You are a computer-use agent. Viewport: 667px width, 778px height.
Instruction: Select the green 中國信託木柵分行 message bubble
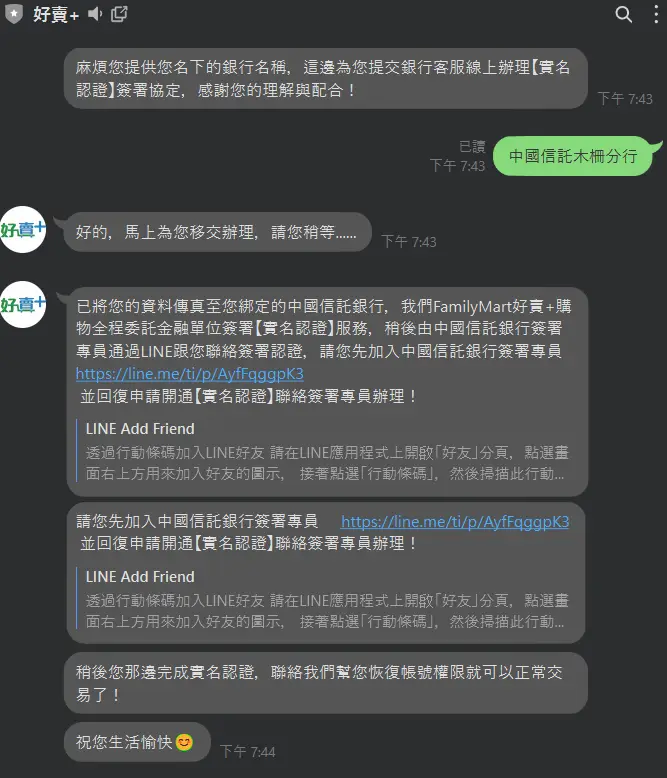(x=573, y=156)
